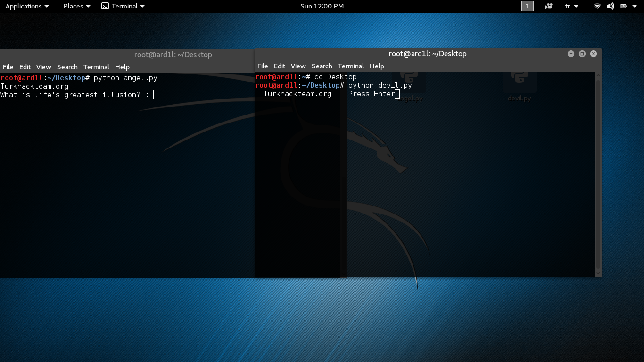Click the cursor block in left terminal

pyautogui.click(x=151, y=95)
